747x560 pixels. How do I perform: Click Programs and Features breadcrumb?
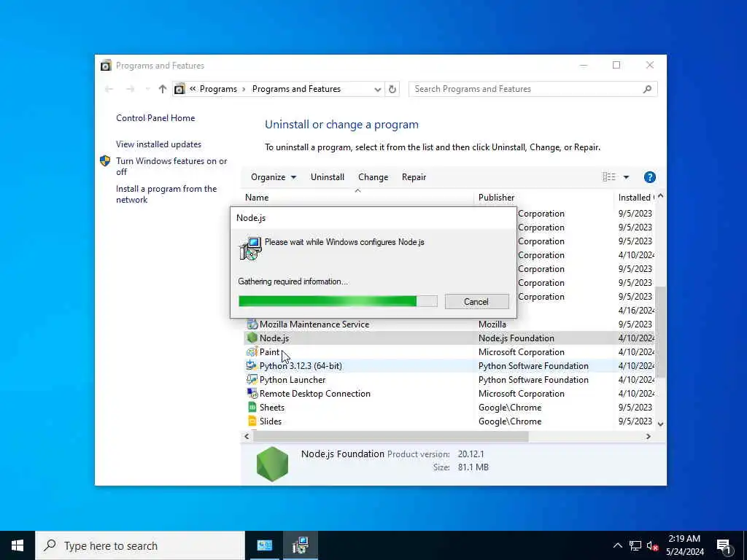[x=296, y=89]
